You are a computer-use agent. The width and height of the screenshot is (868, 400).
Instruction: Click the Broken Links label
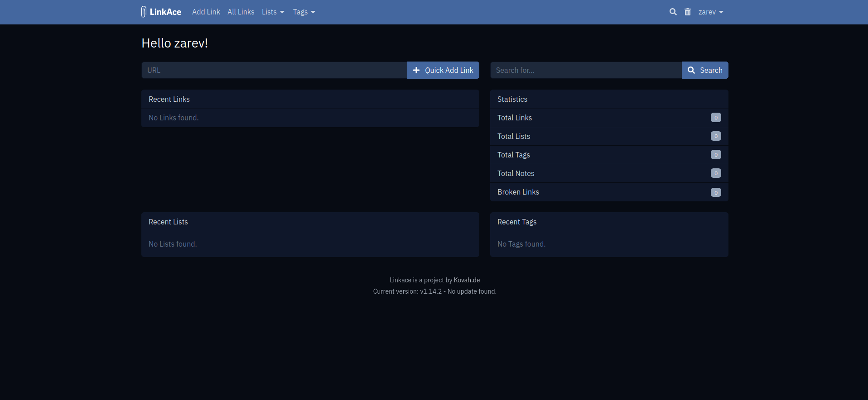coord(518,192)
